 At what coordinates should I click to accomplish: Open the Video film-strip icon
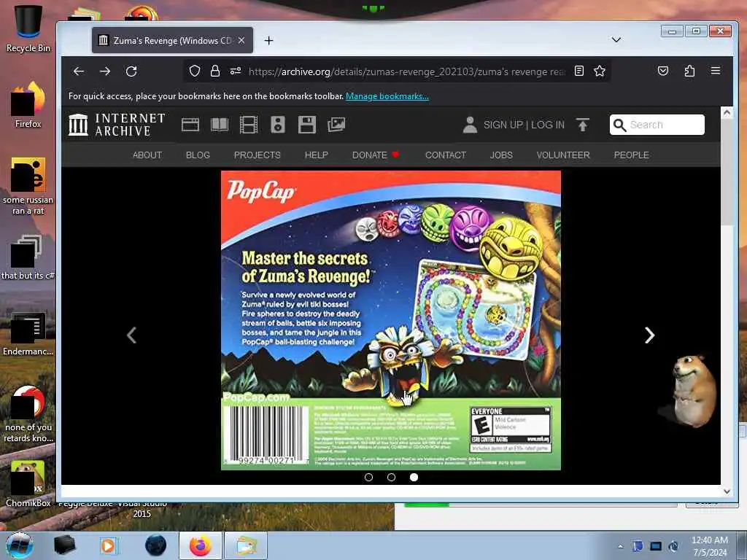(x=249, y=125)
